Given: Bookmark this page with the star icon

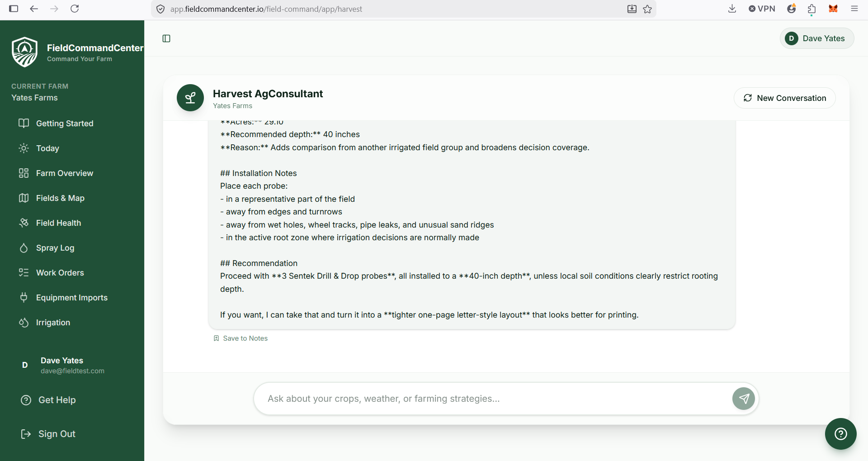Looking at the screenshot, I should [647, 9].
